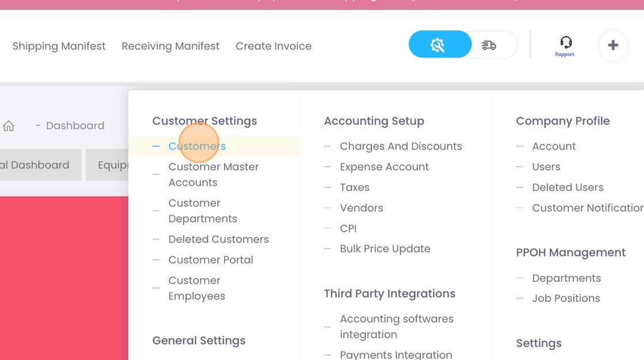
Task: Click the Create Invoice link
Action: (x=273, y=46)
